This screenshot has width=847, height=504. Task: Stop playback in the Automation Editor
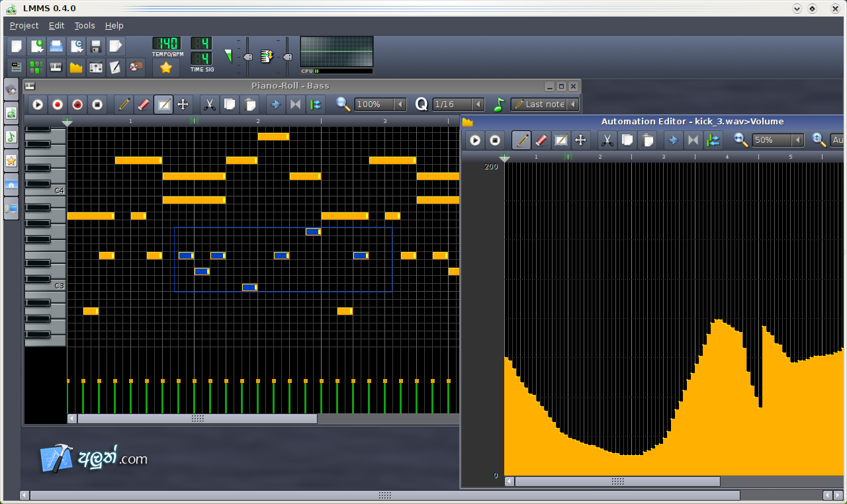click(x=494, y=140)
